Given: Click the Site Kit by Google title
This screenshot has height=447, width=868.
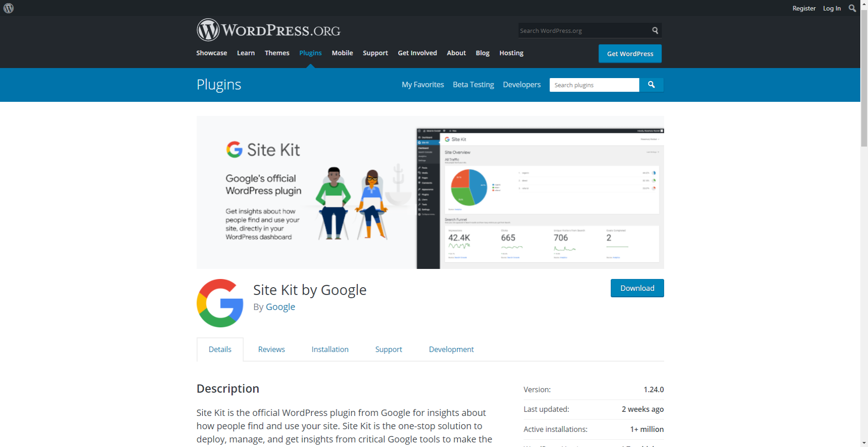Looking at the screenshot, I should click(310, 290).
